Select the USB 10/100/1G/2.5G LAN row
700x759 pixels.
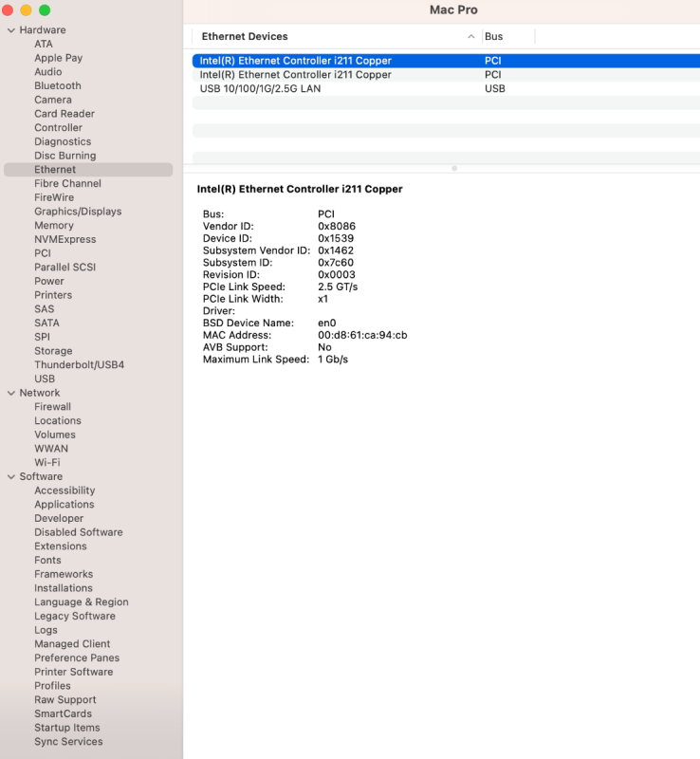pos(446,88)
